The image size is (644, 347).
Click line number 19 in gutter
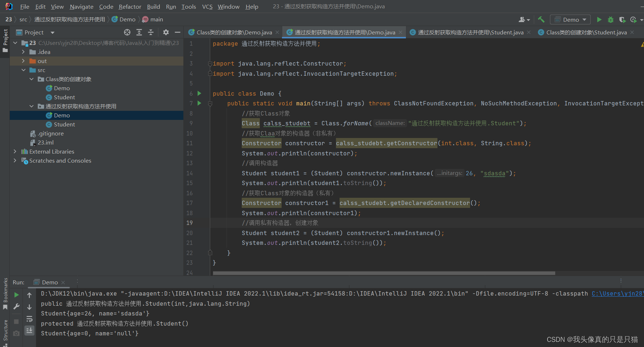click(190, 223)
